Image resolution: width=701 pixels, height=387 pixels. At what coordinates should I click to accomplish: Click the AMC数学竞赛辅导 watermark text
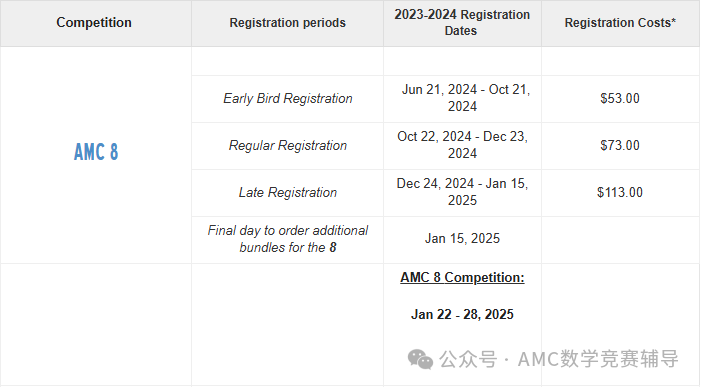(x=598, y=359)
